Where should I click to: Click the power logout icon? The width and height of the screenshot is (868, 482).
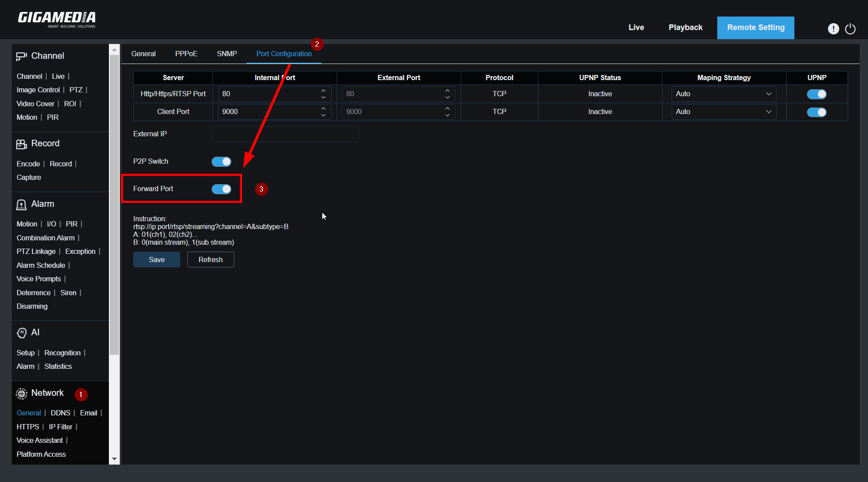tap(850, 29)
